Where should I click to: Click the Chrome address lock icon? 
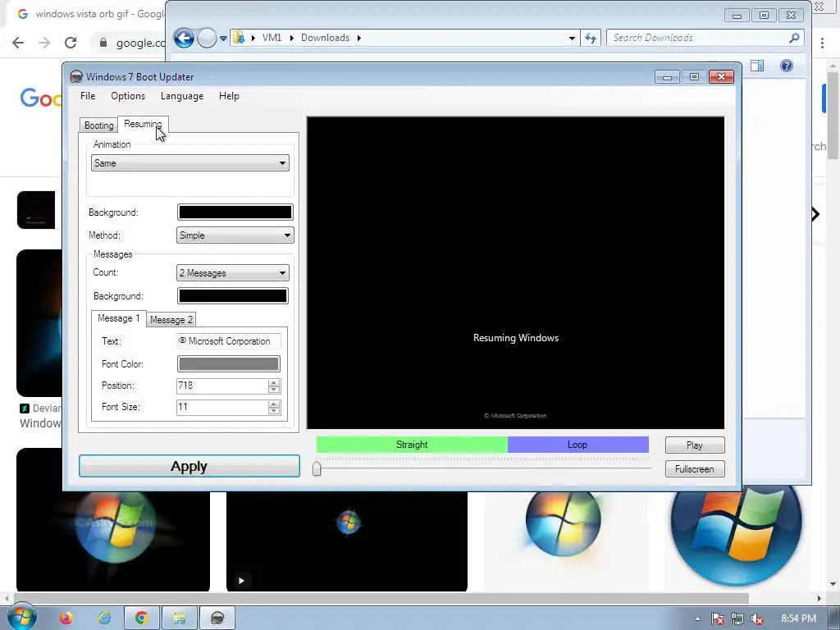(103, 43)
